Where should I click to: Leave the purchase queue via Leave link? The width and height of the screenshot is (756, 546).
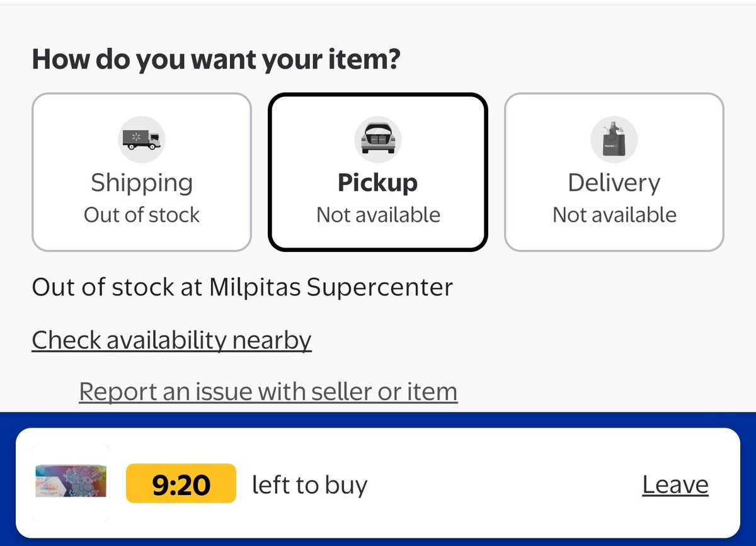coord(675,485)
